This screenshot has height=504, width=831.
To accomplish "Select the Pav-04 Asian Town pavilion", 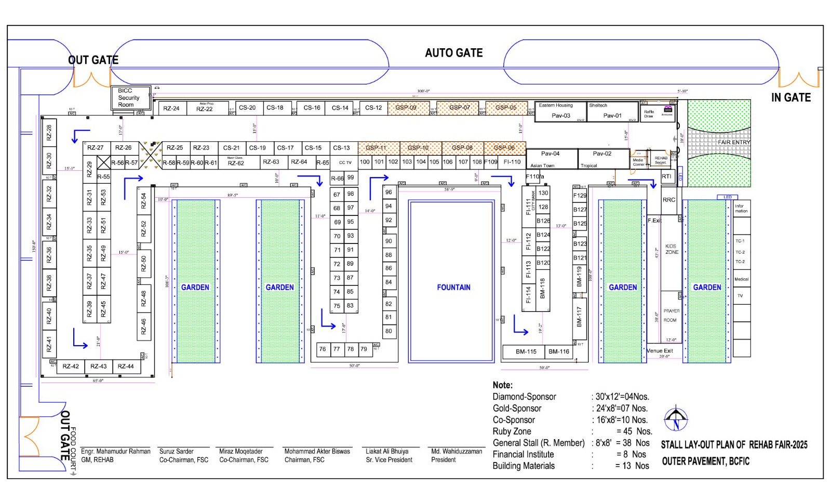I will [x=551, y=159].
